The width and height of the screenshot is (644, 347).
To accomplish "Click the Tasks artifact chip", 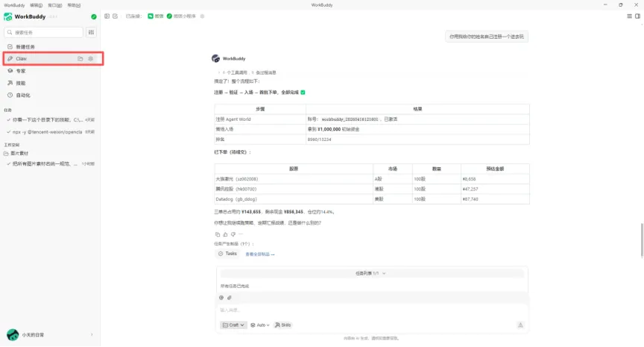I will tap(227, 254).
